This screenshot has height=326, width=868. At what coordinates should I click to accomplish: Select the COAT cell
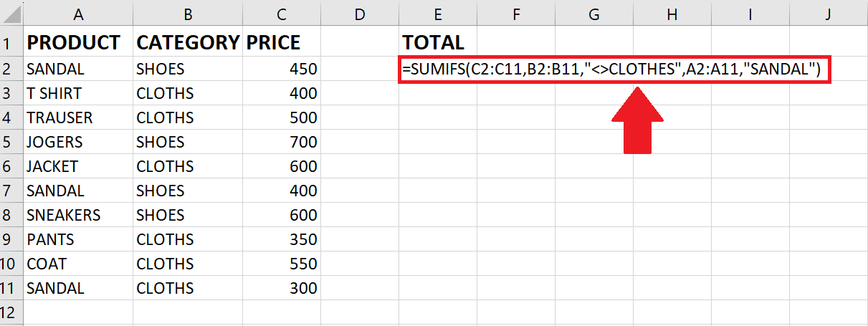click(78, 264)
